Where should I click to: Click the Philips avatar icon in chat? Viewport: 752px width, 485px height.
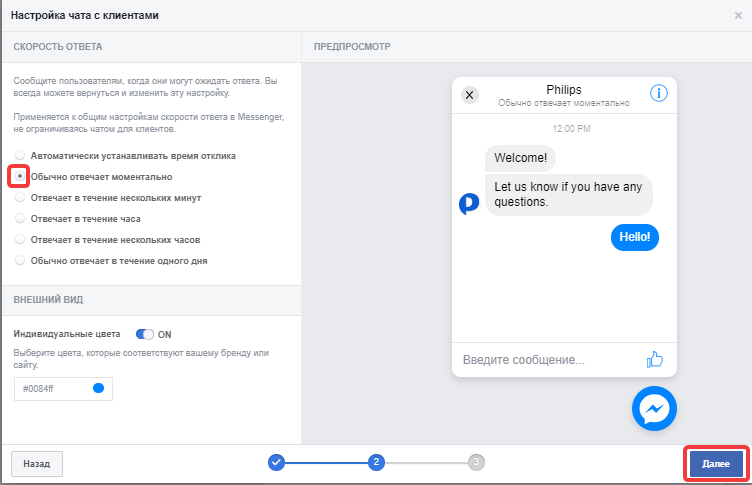pos(469,203)
